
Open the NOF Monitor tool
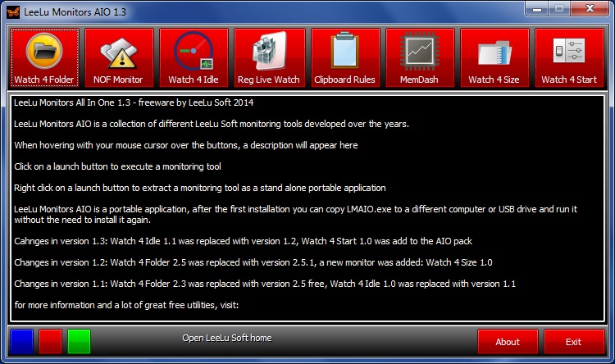tap(119, 57)
